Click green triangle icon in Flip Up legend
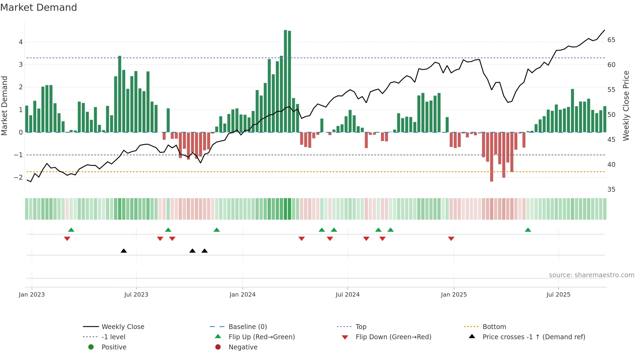 pyautogui.click(x=218, y=336)
